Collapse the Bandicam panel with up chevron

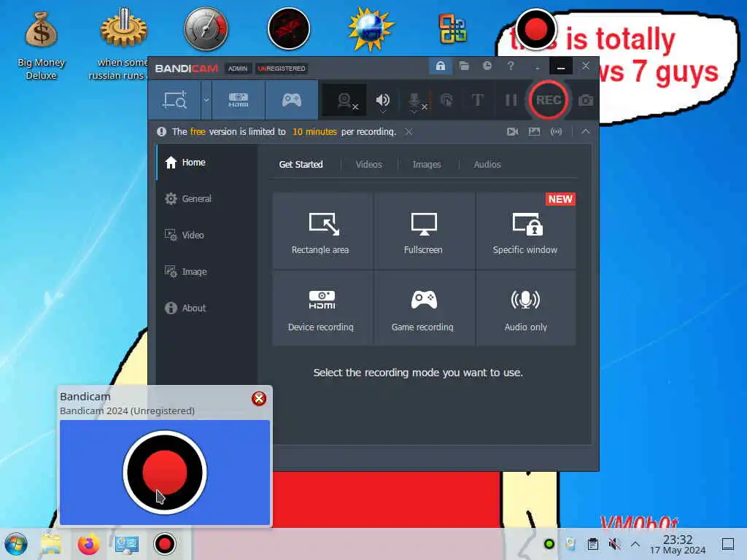pos(586,131)
